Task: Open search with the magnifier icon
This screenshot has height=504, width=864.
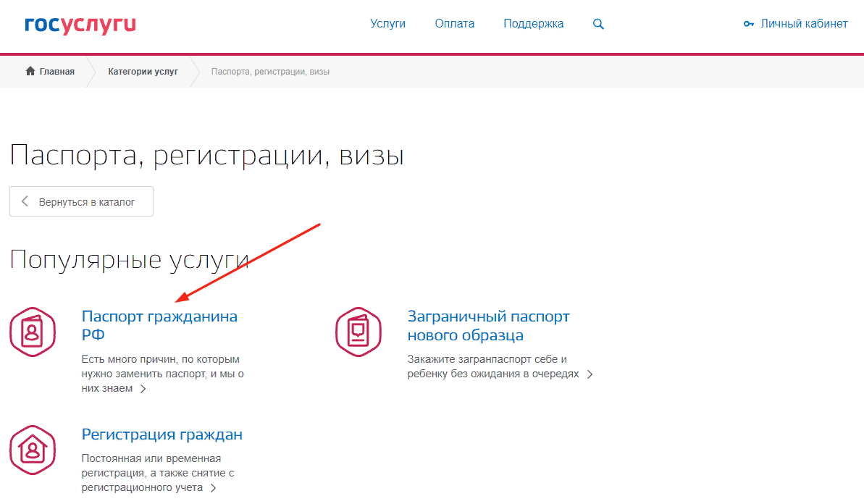Action: [598, 24]
